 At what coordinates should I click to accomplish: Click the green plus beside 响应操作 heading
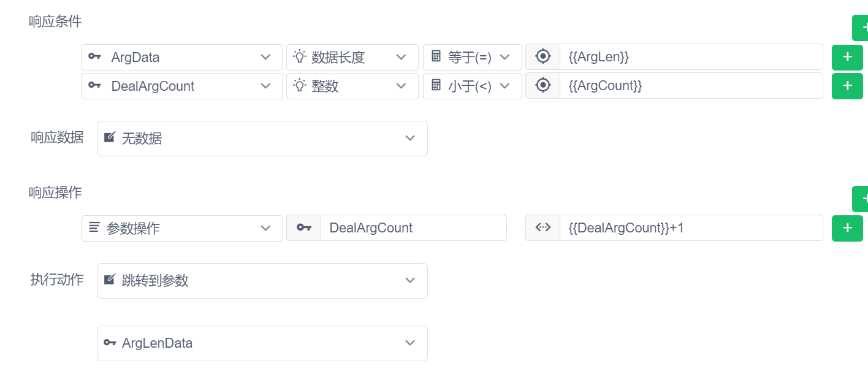(861, 199)
